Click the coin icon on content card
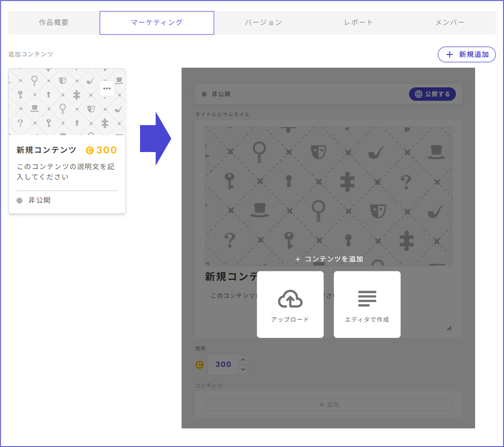This screenshot has width=504, height=447. (x=90, y=150)
